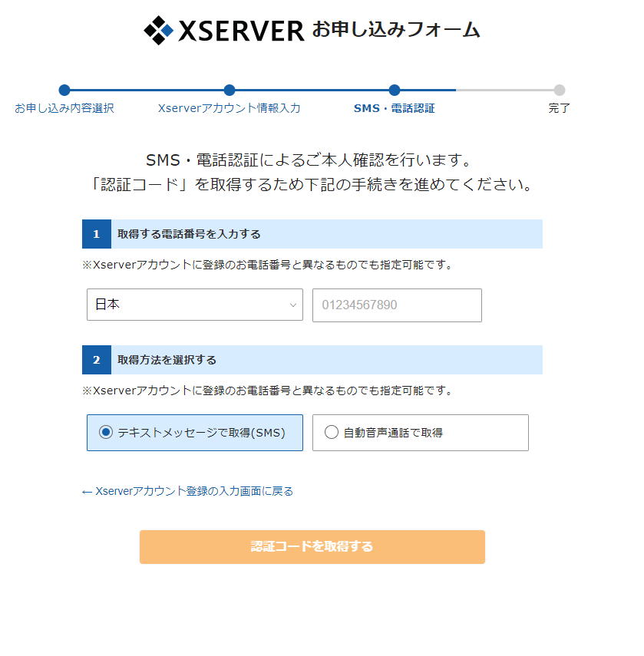Click the お申し込みフォーム title text

click(396, 30)
